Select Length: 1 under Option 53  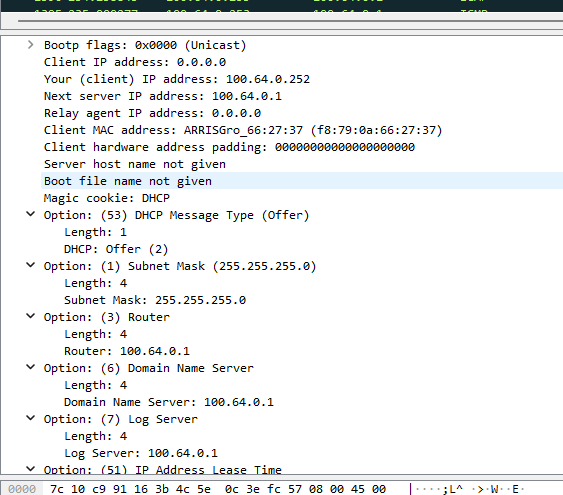96,232
